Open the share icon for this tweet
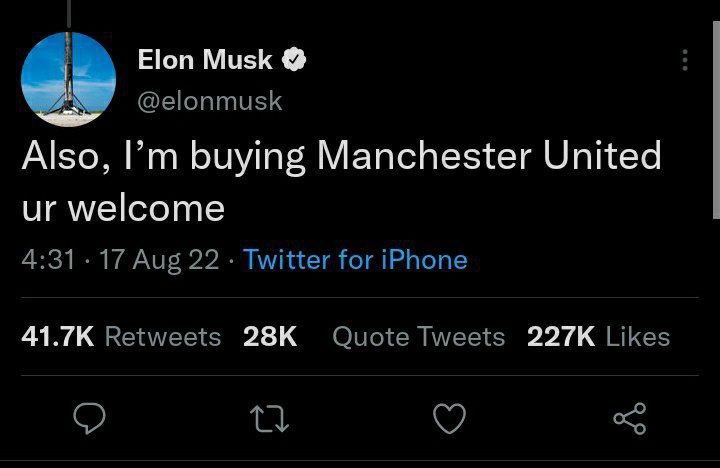 click(629, 416)
